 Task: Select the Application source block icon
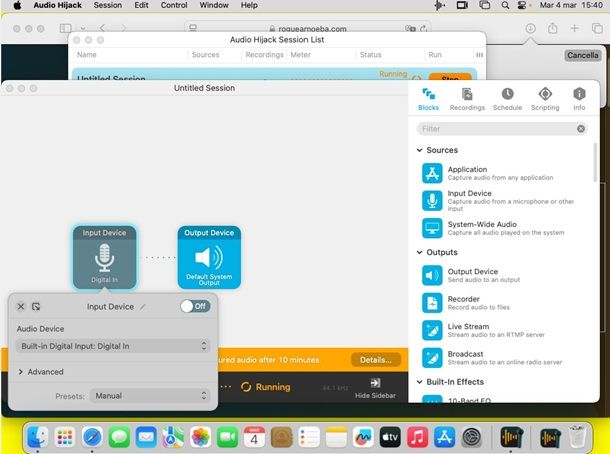(432, 173)
